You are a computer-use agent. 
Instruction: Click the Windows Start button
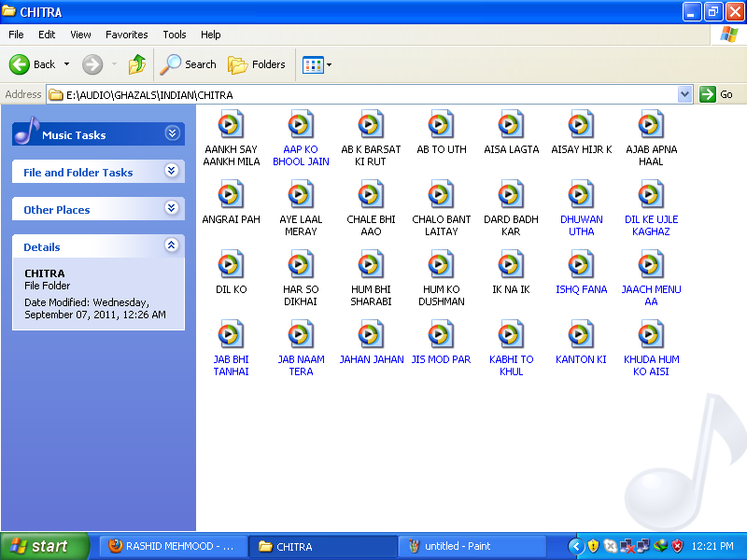pos(45,546)
